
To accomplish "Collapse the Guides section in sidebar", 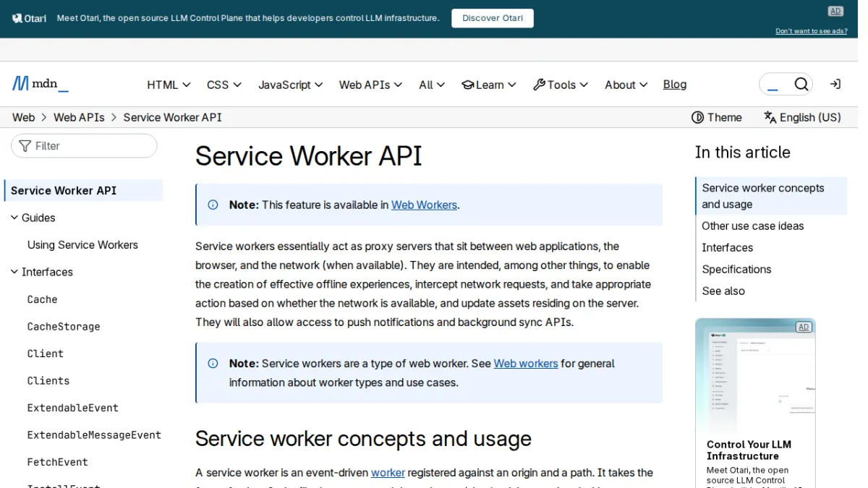I will coord(33,218).
